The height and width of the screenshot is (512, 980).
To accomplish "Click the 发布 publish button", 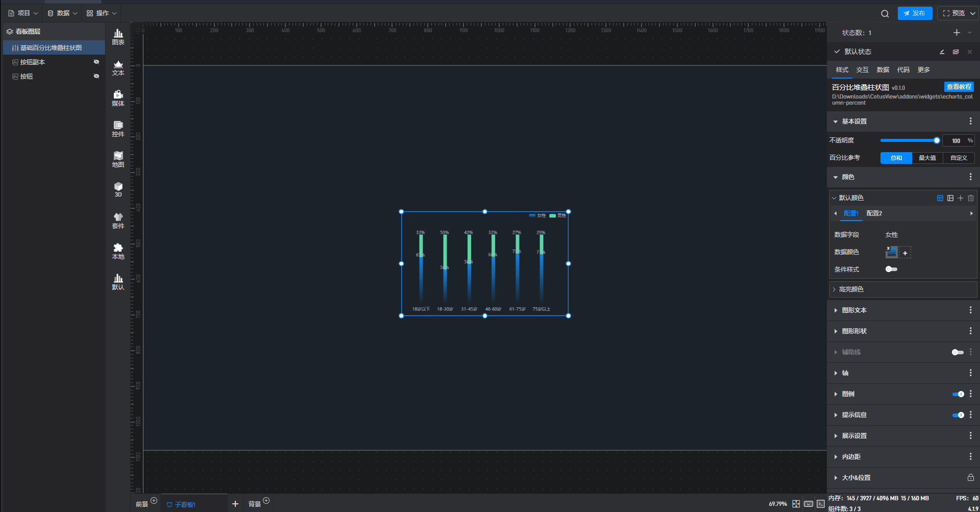I will (915, 13).
